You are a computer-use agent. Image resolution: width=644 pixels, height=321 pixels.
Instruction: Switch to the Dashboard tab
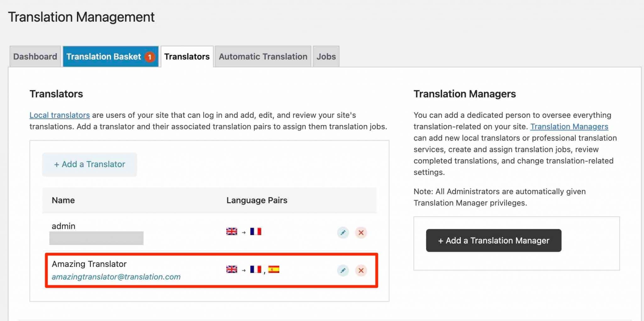35,57
